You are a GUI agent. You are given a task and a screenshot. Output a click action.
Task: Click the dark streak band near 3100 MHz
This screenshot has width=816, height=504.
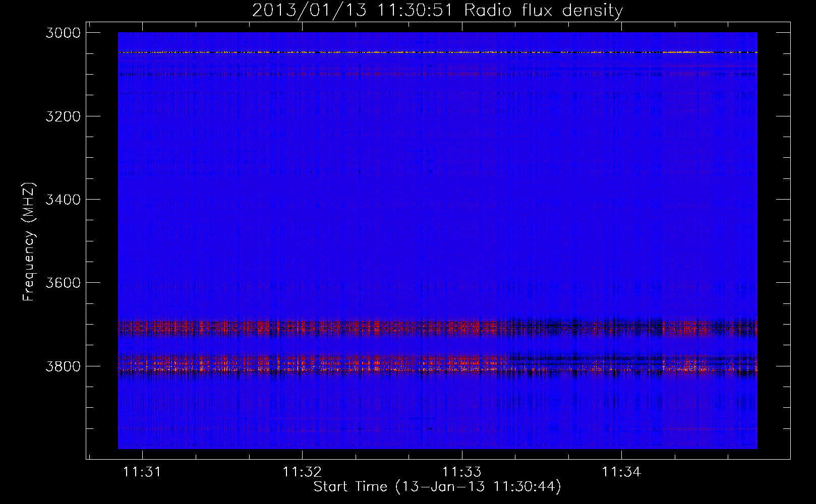[437, 75]
